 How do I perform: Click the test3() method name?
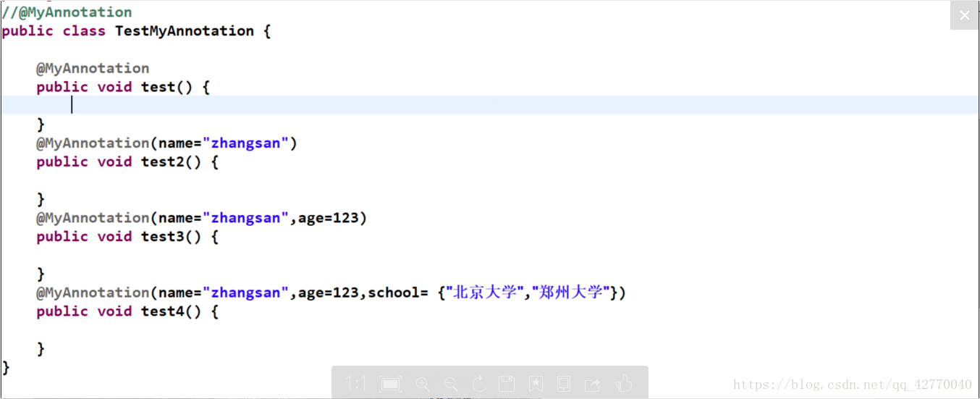tap(172, 237)
